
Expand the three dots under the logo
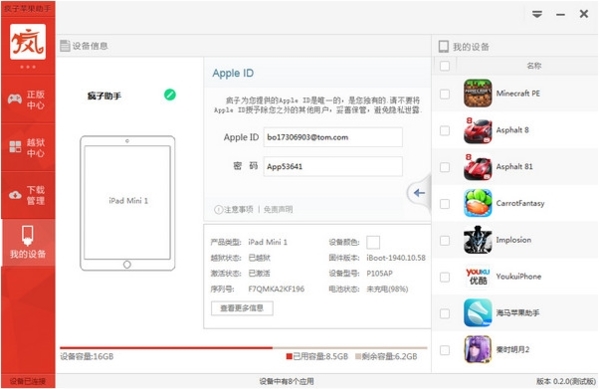(28, 67)
